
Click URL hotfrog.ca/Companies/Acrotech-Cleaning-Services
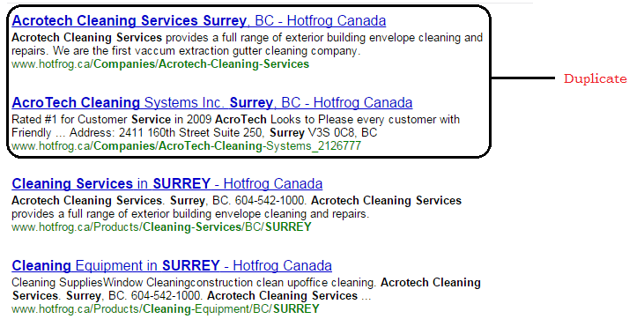[160, 64]
